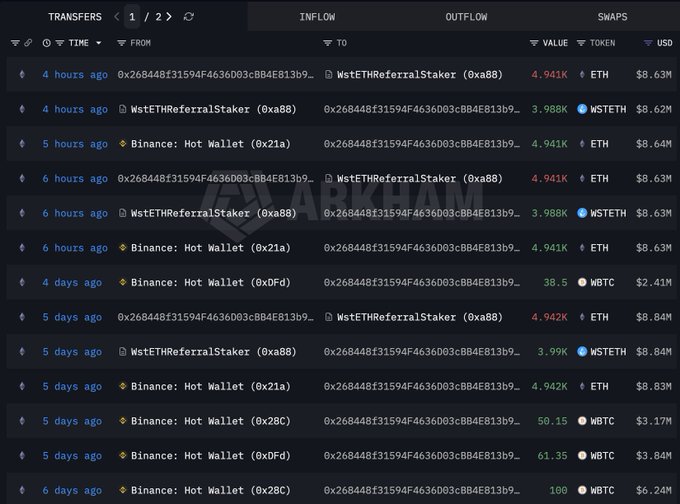The height and width of the screenshot is (504, 680).
Task: Open the '4 hours ago' link in $8.62M row
Action: [75, 109]
